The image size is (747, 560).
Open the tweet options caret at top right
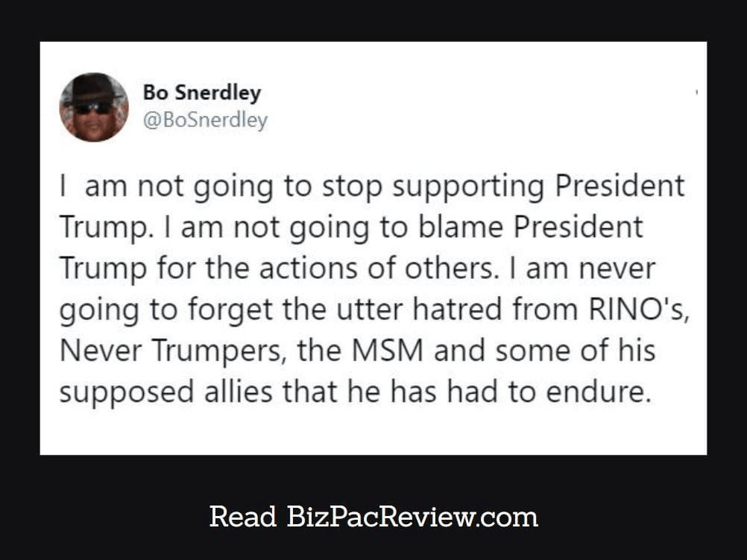[x=696, y=92]
